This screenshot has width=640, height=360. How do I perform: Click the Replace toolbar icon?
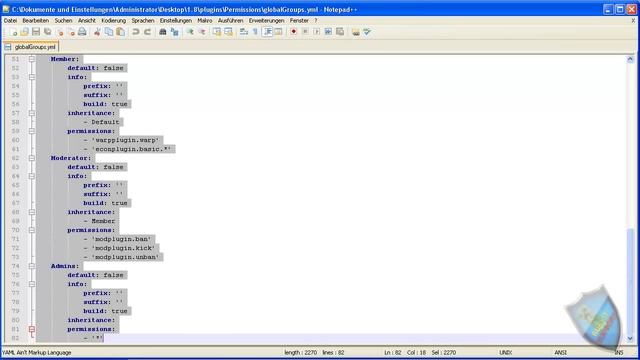point(175,32)
